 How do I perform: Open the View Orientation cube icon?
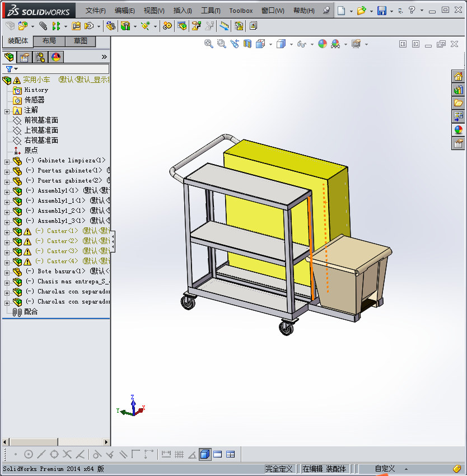(260, 44)
